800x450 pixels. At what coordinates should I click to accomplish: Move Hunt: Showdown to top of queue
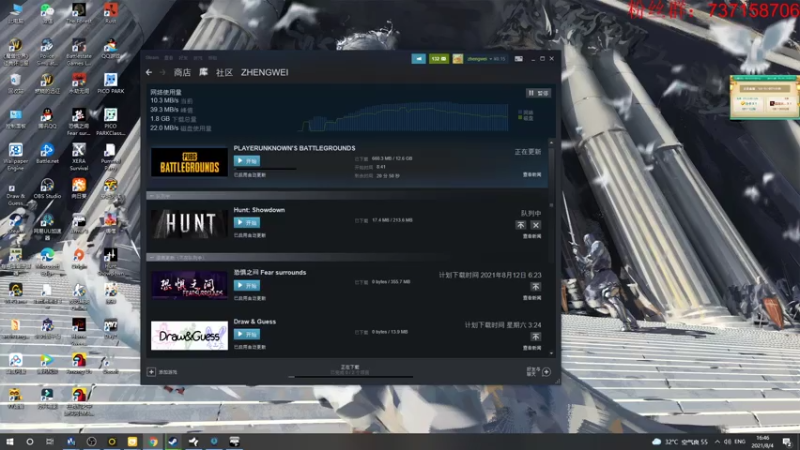click(520, 225)
